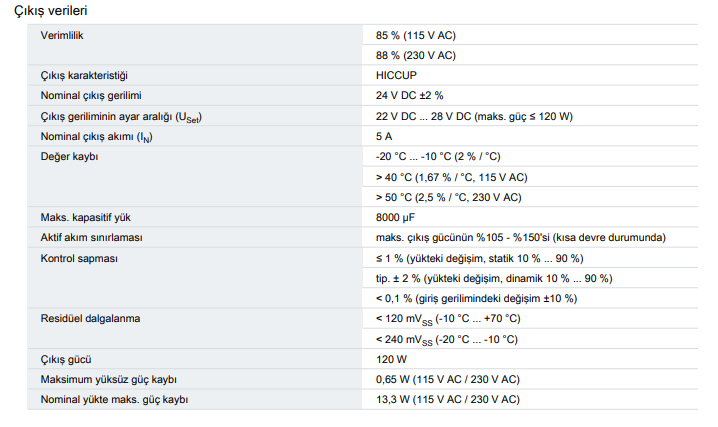Click the "24 V DC ±2 %" value
The image size is (718, 427).
pos(411,96)
